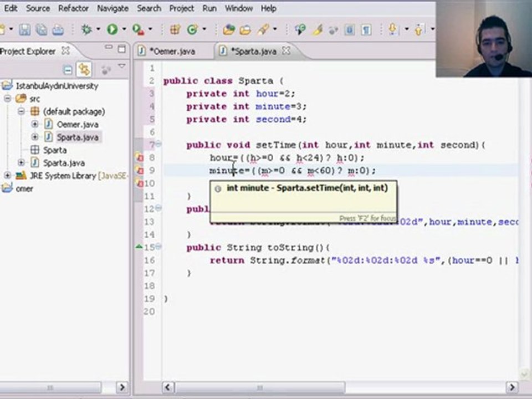The width and height of the screenshot is (532, 399).
Task: Click the Open Type icon
Action: pyautogui.click(x=229, y=30)
